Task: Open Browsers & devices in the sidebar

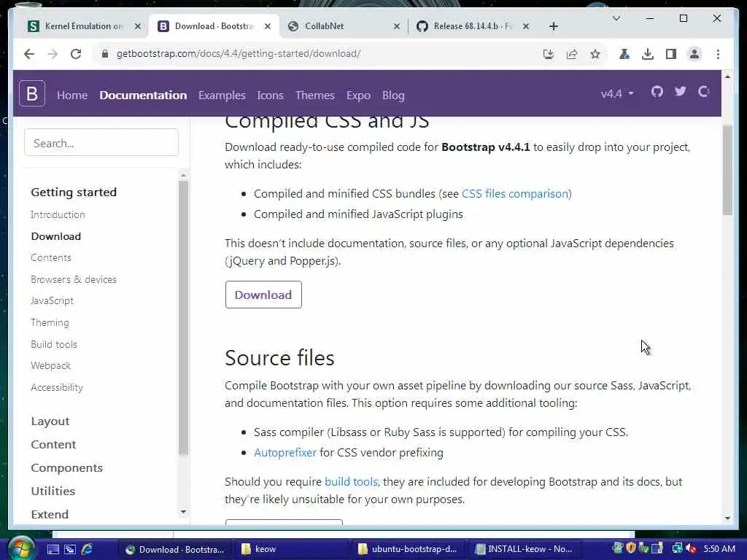Action: 74,279
